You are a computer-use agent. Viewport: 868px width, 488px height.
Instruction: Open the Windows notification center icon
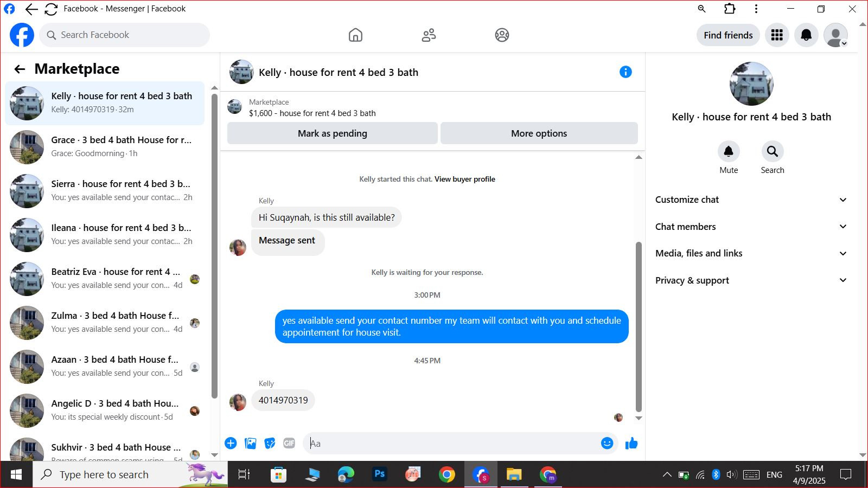tap(845, 474)
